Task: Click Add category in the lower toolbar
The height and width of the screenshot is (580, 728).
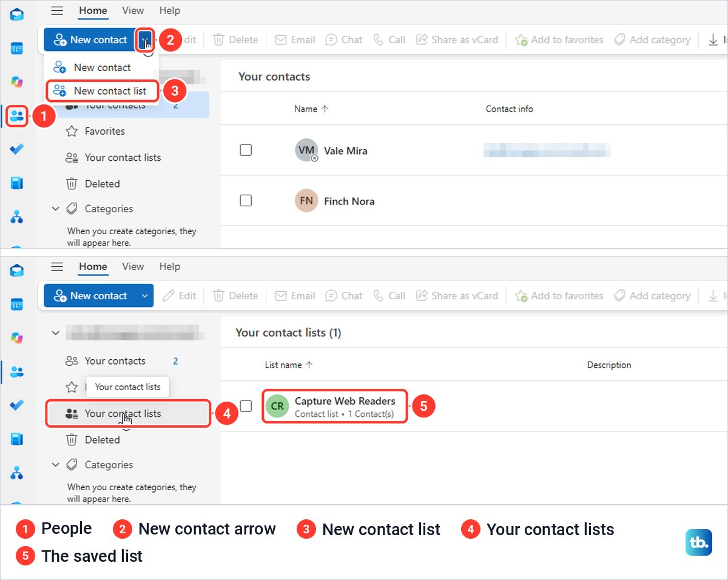Action: [x=652, y=295]
